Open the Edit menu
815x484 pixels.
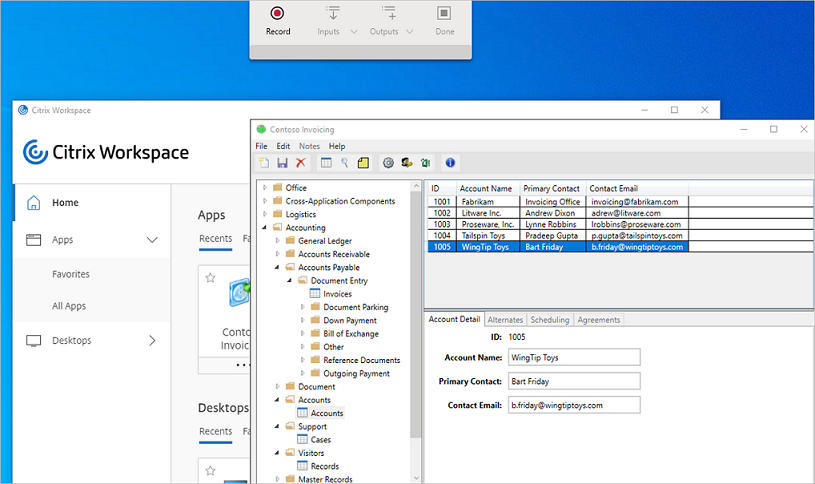click(283, 146)
